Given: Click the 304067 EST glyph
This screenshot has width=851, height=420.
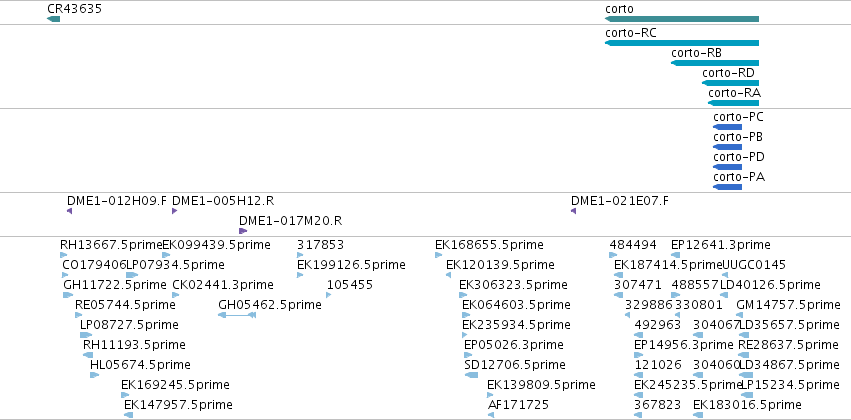Looking at the screenshot, I should tap(698, 335).
